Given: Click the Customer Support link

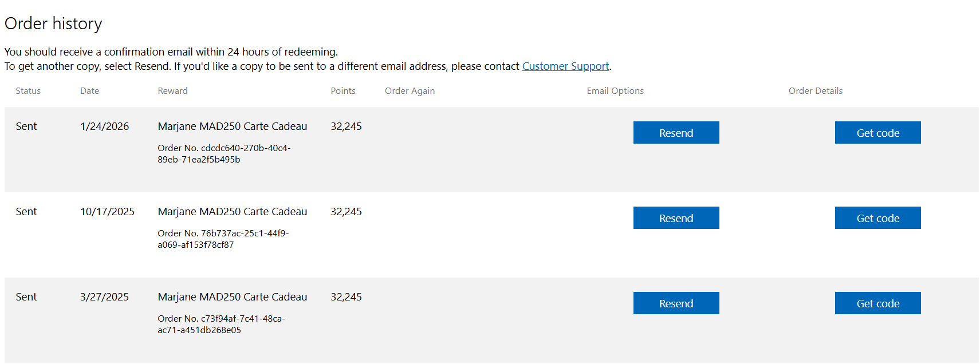Looking at the screenshot, I should point(565,66).
